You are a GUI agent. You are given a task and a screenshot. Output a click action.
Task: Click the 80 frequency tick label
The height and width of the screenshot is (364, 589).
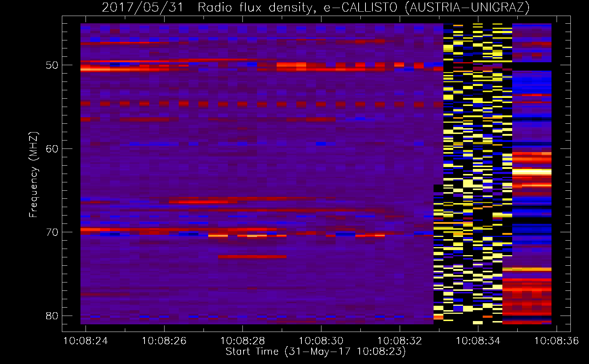[x=52, y=316]
